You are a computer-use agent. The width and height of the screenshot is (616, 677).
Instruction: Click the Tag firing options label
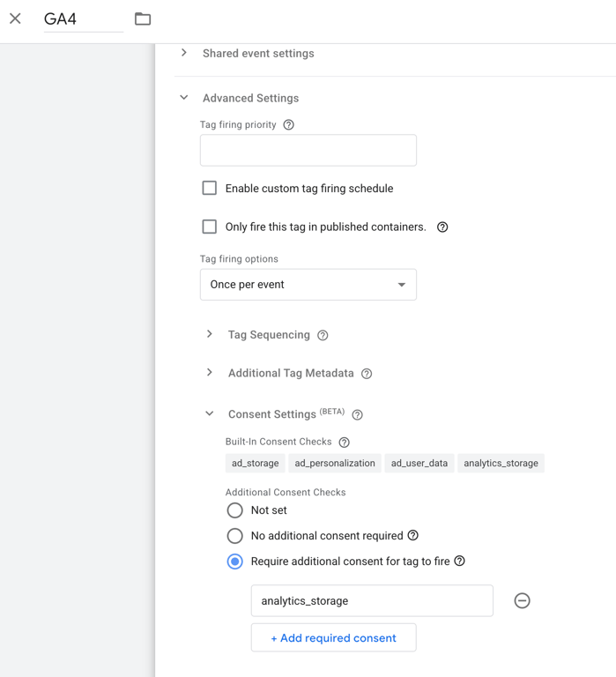239,259
